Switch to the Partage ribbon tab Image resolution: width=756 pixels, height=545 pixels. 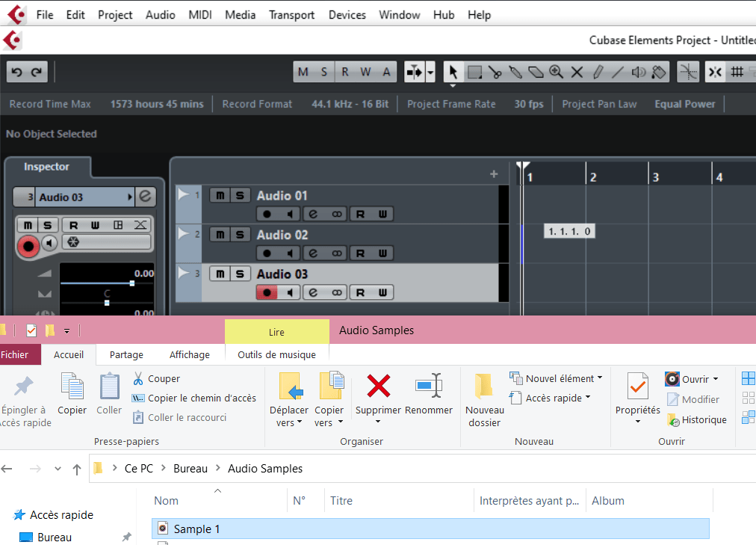click(126, 354)
